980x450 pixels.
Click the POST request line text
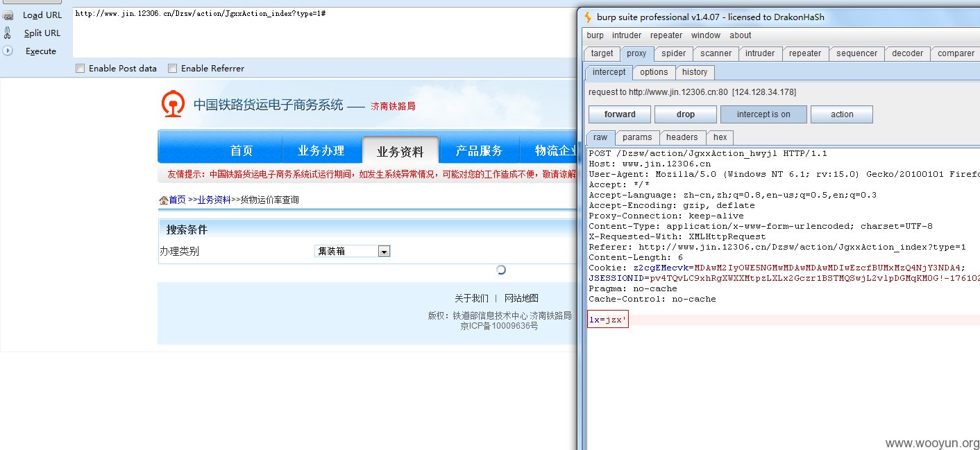708,153
